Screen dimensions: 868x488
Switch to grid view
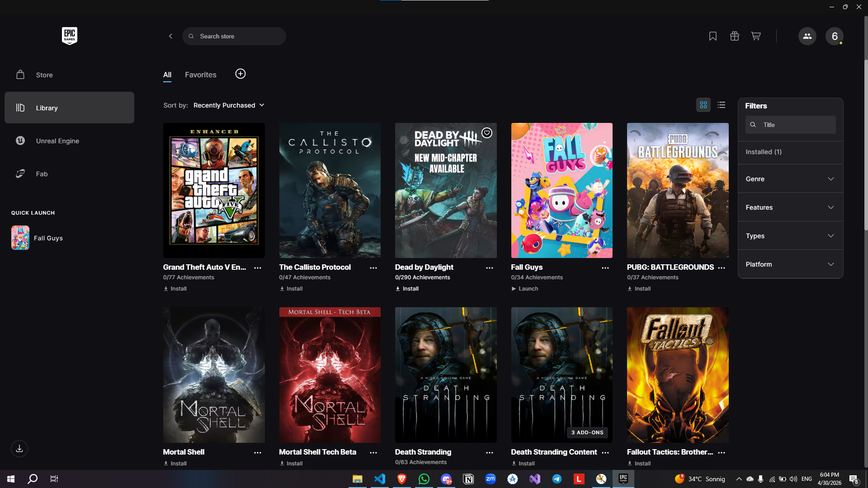click(703, 105)
